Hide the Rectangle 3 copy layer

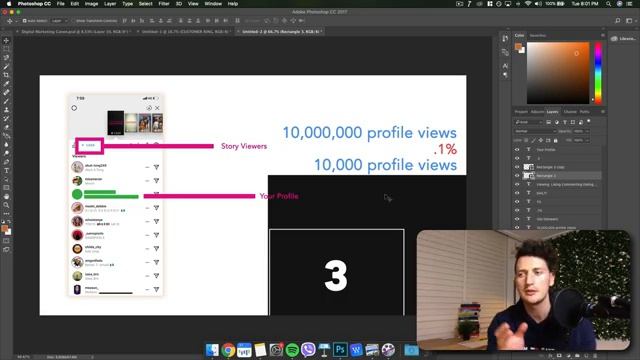[517, 167]
